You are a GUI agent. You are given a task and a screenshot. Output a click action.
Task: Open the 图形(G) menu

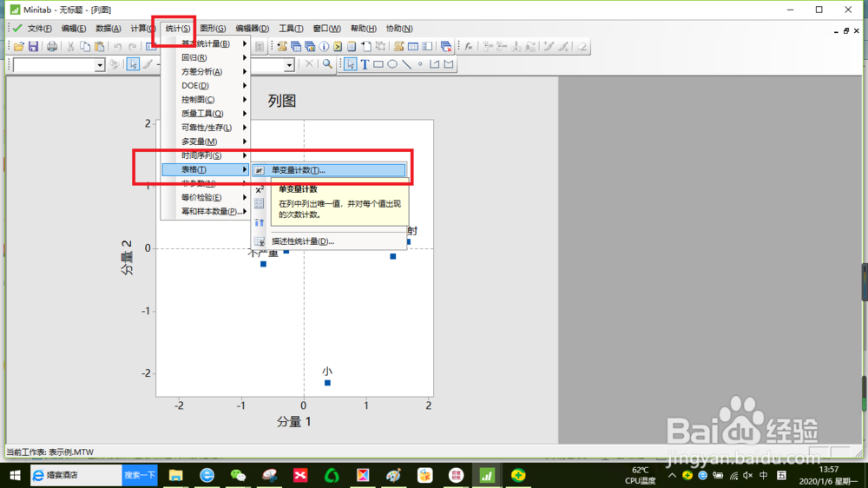(213, 29)
